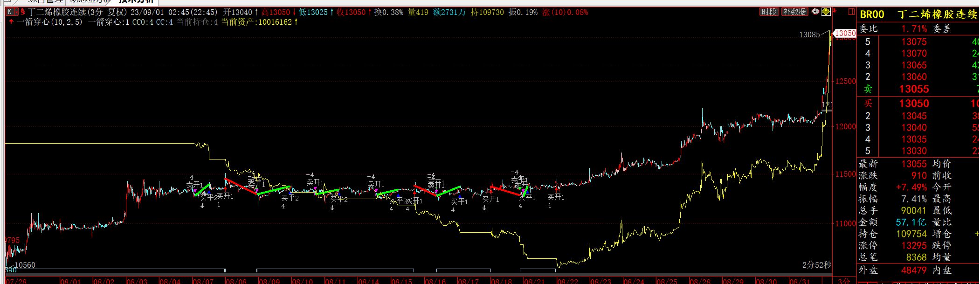
Task: Click the 外盘 value 48479
Action: (914, 270)
